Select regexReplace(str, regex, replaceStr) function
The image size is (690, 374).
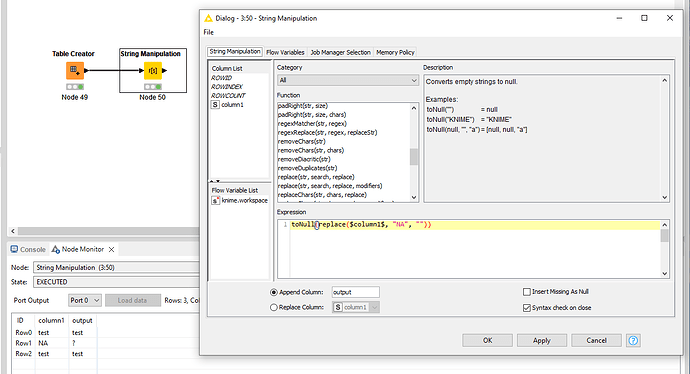(x=327, y=132)
